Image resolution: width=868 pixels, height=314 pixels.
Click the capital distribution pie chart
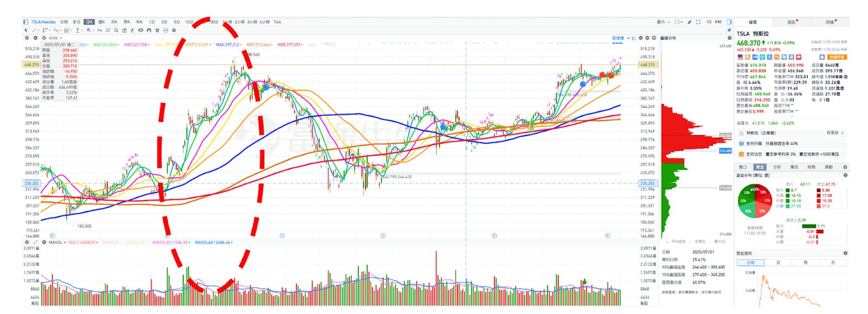[755, 201]
